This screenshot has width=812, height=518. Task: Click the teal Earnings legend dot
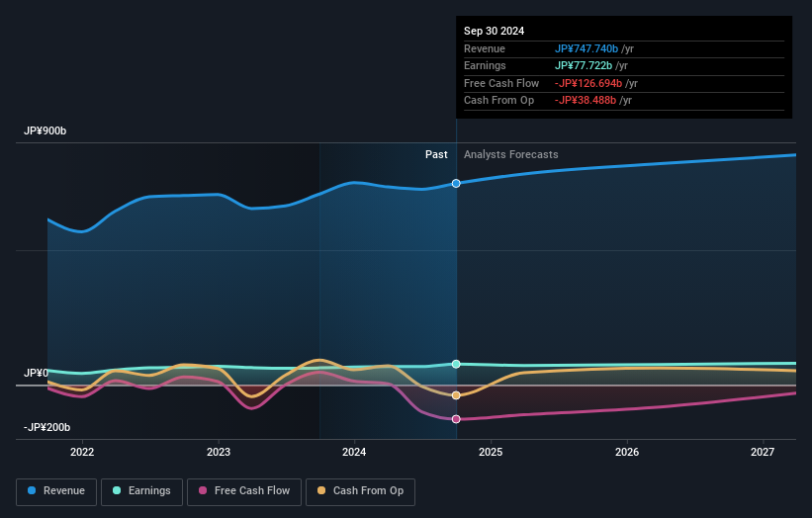117,490
